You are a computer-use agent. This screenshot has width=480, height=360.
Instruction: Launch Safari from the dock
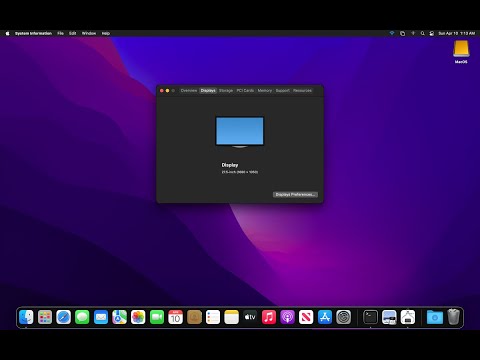64,317
